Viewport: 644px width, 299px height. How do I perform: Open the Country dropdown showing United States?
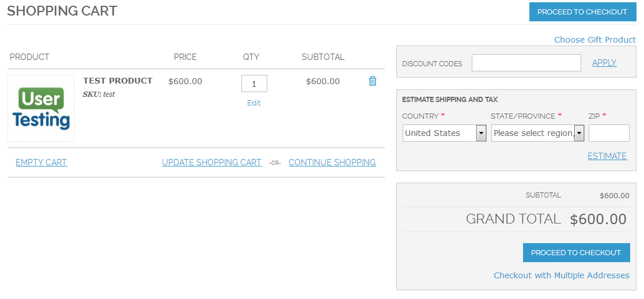click(440, 133)
